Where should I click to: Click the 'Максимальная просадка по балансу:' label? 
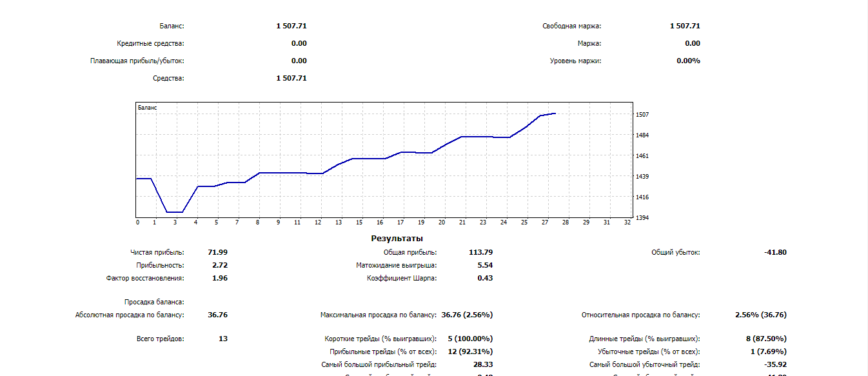coord(379,315)
